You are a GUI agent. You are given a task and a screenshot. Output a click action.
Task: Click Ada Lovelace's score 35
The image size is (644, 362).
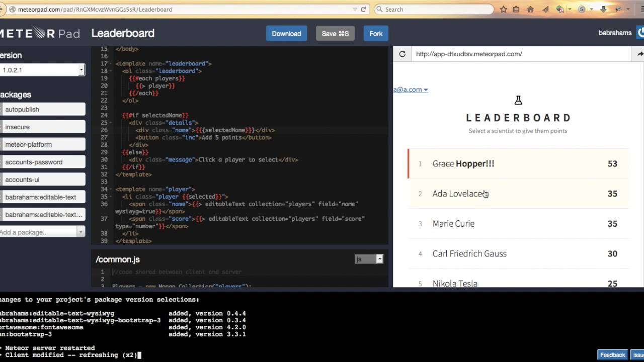612,194
